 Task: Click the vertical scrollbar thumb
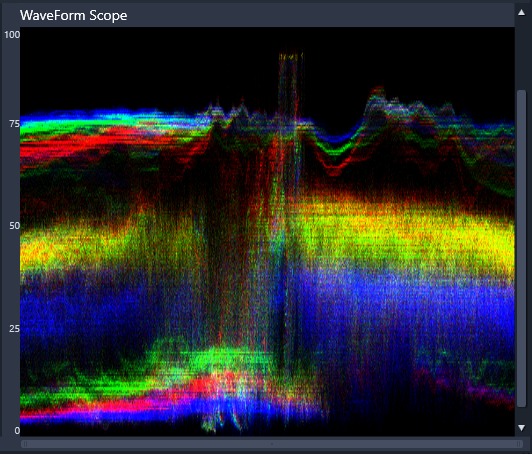coord(521,248)
